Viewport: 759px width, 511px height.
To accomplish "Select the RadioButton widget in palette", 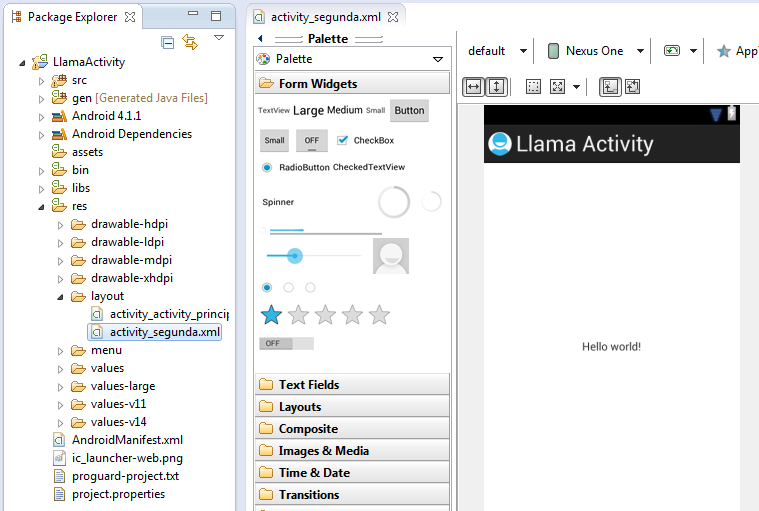I will (267, 167).
